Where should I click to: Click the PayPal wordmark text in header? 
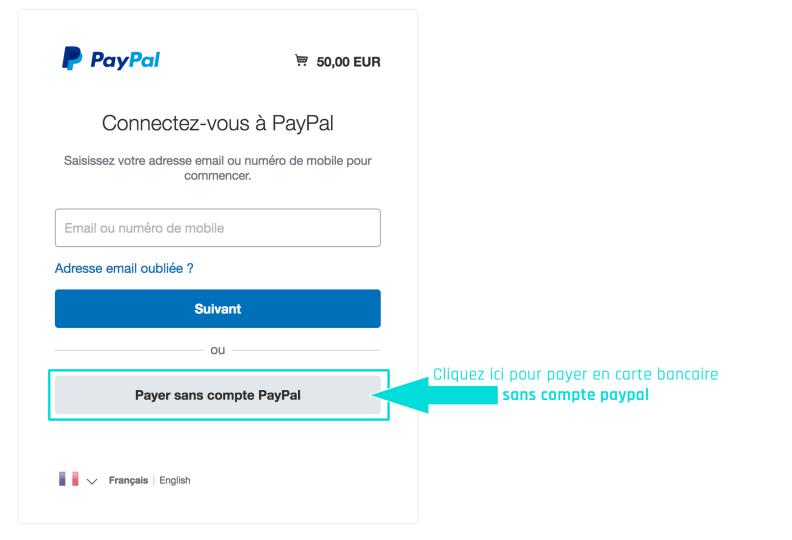tap(125, 60)
